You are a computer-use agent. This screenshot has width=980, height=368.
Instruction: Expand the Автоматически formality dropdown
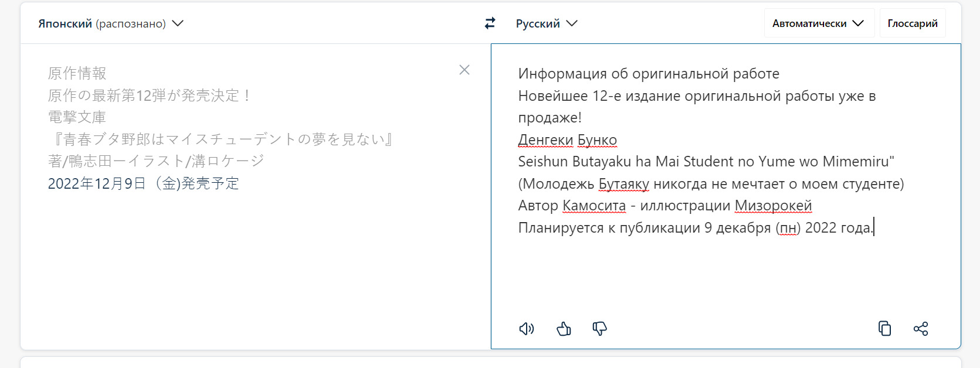click(x=818, y=23)
